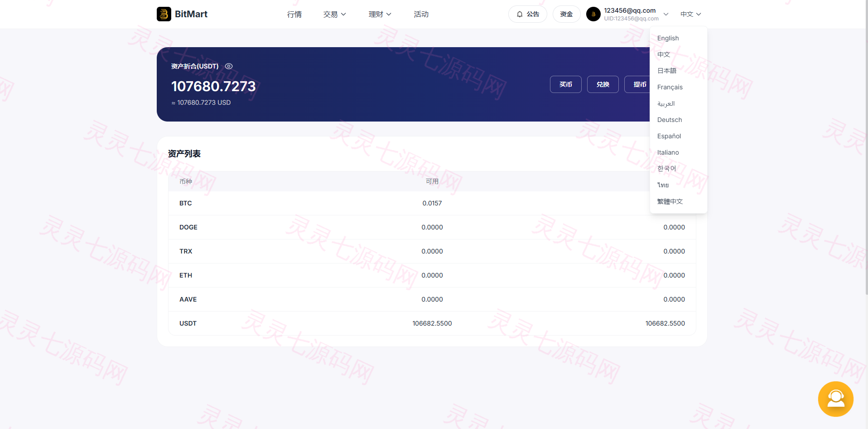Select the DOGE asset row

coord(432,227)
